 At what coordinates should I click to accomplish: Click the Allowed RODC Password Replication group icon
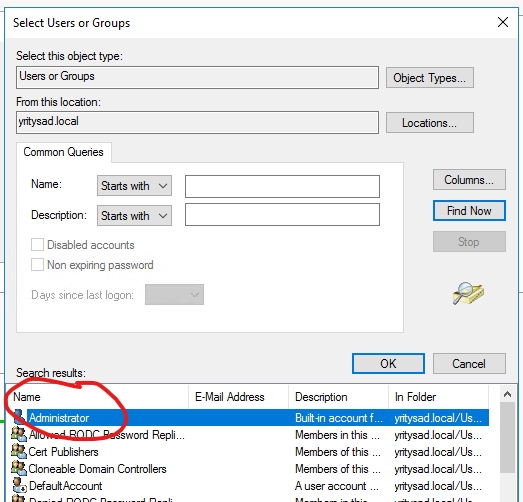point(19,434)
